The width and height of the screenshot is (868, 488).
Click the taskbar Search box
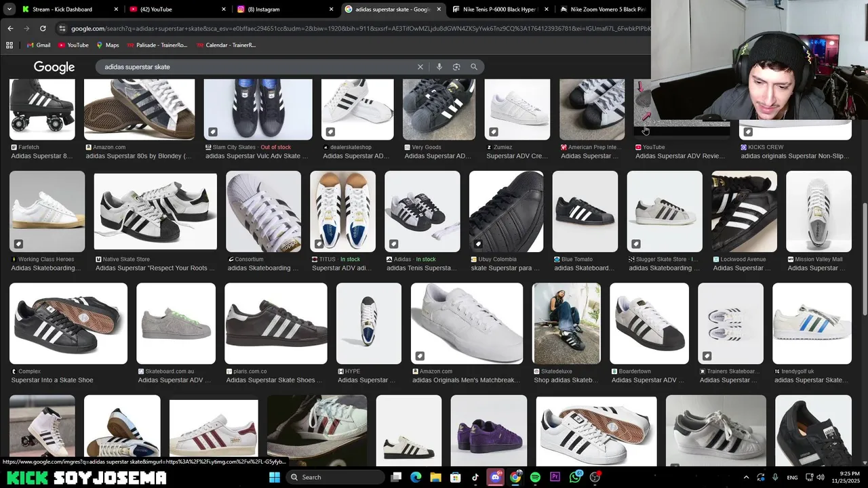coord(336,477)
